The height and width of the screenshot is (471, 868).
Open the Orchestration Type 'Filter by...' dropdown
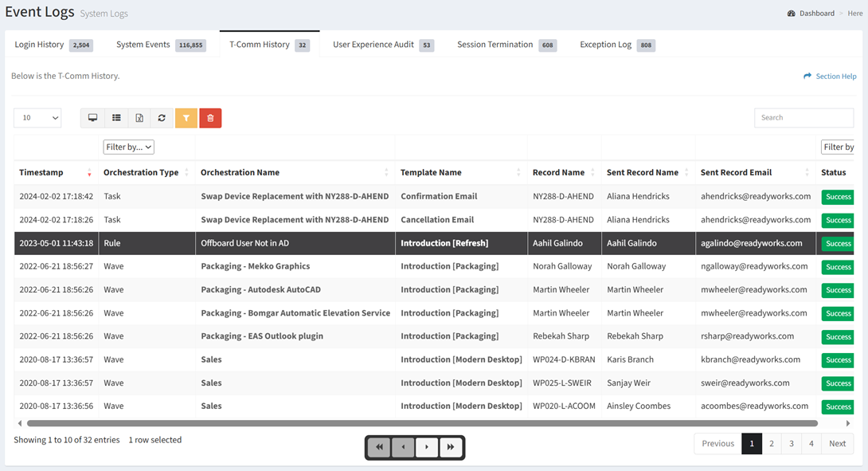pos(128,147)
